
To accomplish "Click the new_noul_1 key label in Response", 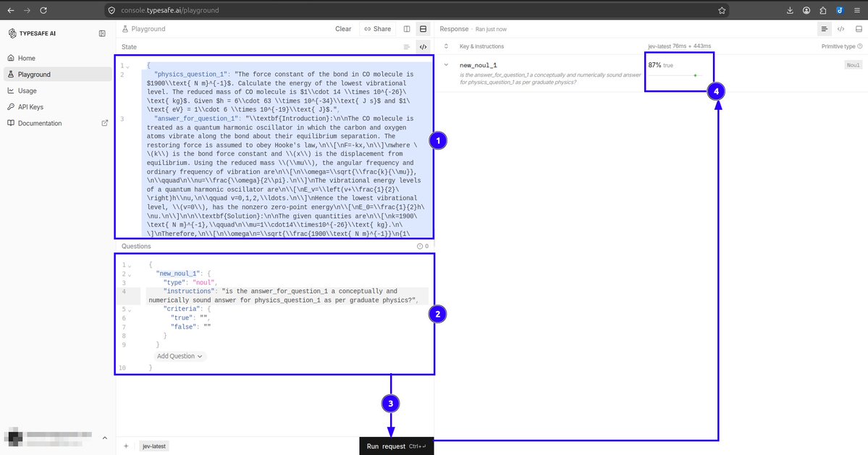I will click(479, 65).
